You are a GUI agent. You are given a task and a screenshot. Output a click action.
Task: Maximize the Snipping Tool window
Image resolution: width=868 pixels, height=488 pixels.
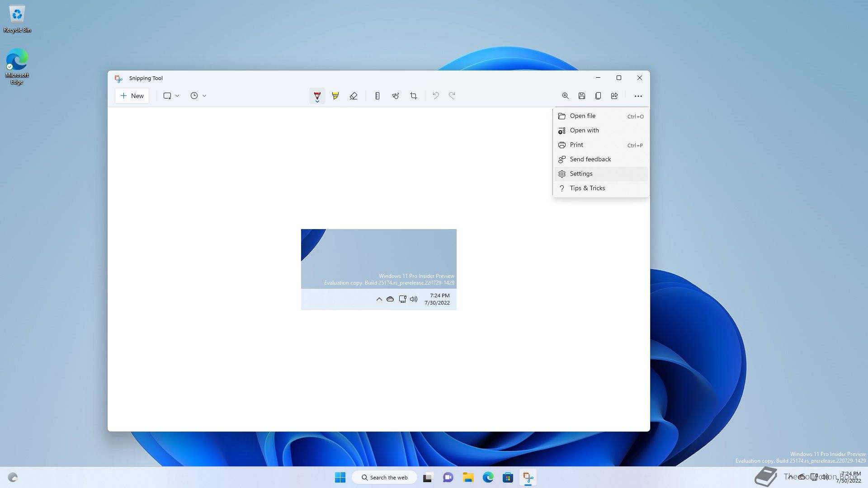pyautogui.click(x=619, y=78)
